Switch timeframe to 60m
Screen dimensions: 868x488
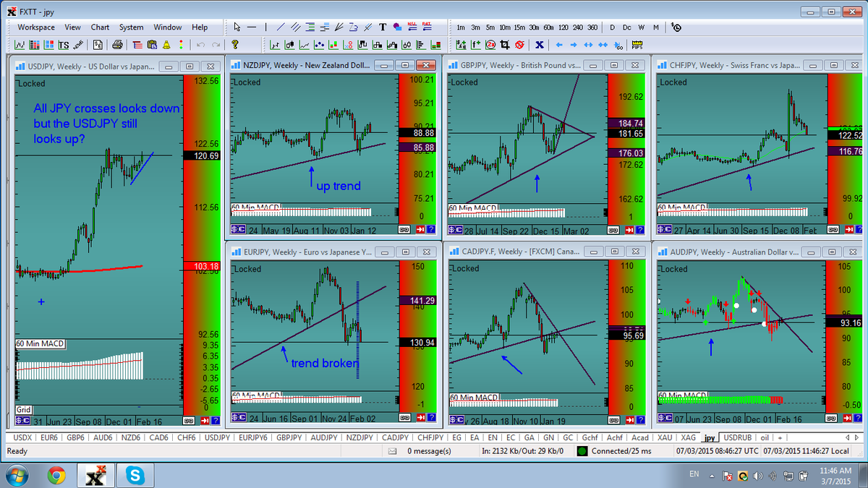coord(548,27)
